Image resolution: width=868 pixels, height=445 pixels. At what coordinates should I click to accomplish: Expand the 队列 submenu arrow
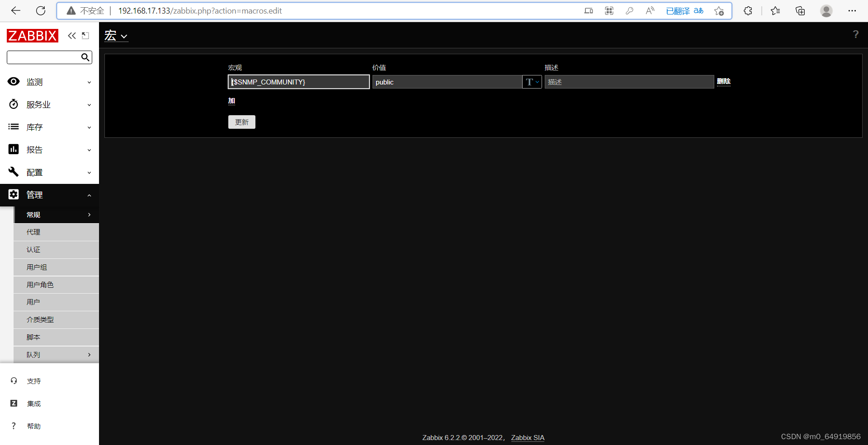89,355
